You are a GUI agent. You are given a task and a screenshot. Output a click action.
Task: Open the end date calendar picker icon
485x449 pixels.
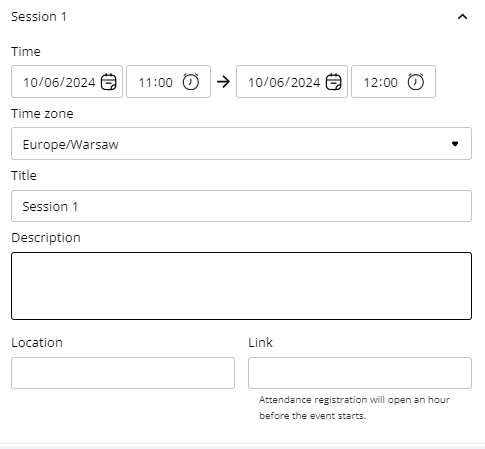334,82
